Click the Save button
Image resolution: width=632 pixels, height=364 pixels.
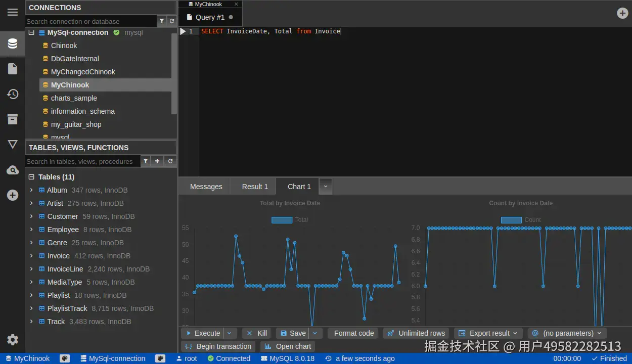pos(293,333)
